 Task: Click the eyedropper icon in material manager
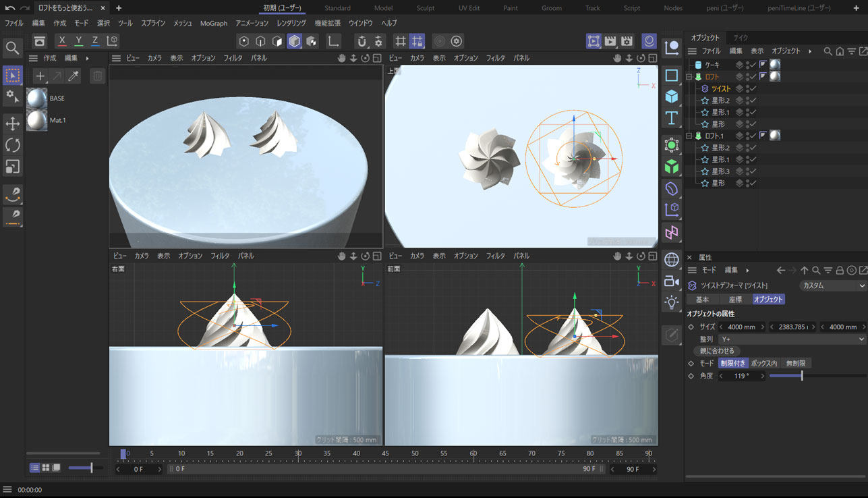[x=74, y=76]
